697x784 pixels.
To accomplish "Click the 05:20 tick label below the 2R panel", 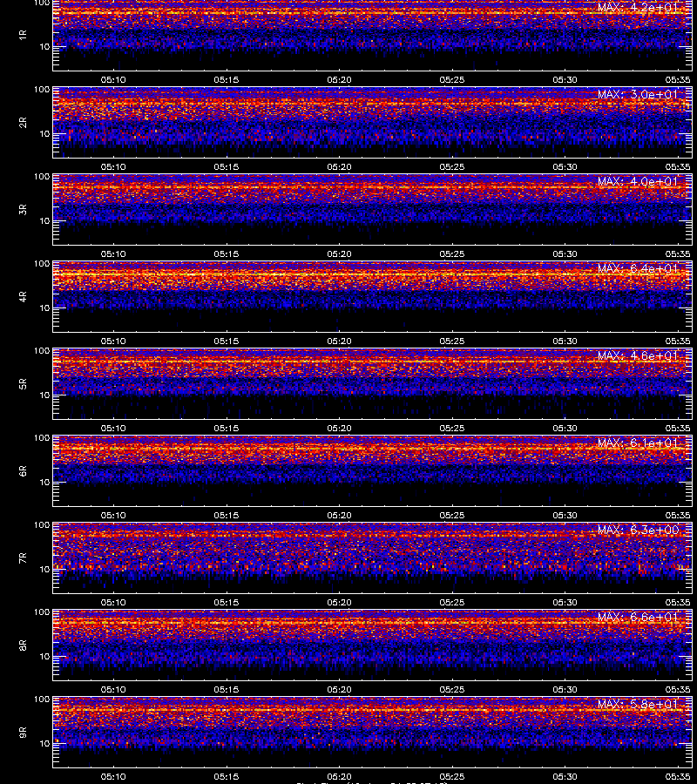I will click(x=340, y=166).
